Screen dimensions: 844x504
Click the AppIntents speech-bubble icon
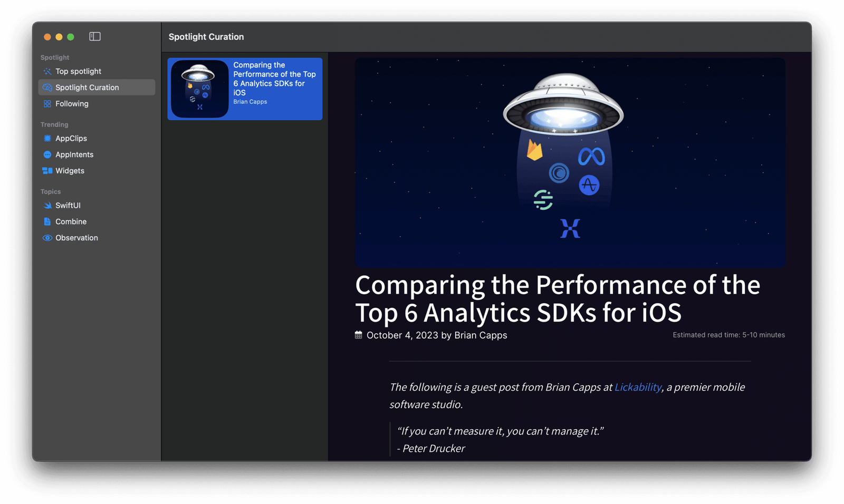[x=47, y=154]
